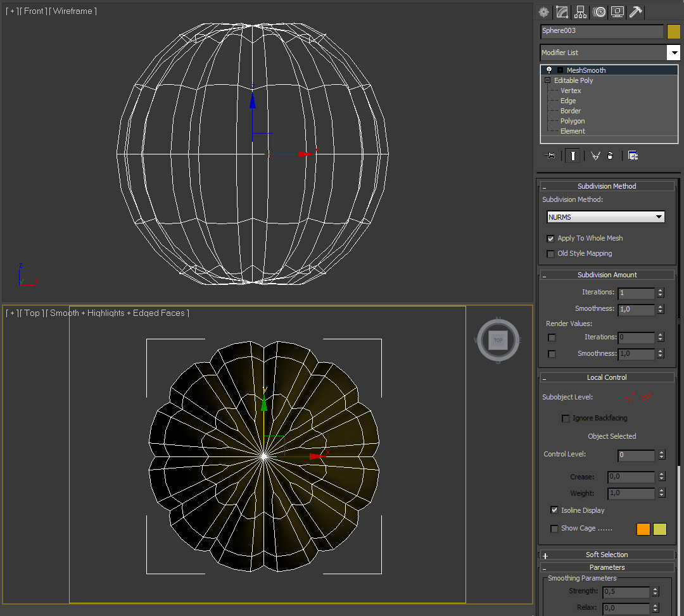Toggle Show End Result icon
Screen dimensions: 684x616
[573, 156]
